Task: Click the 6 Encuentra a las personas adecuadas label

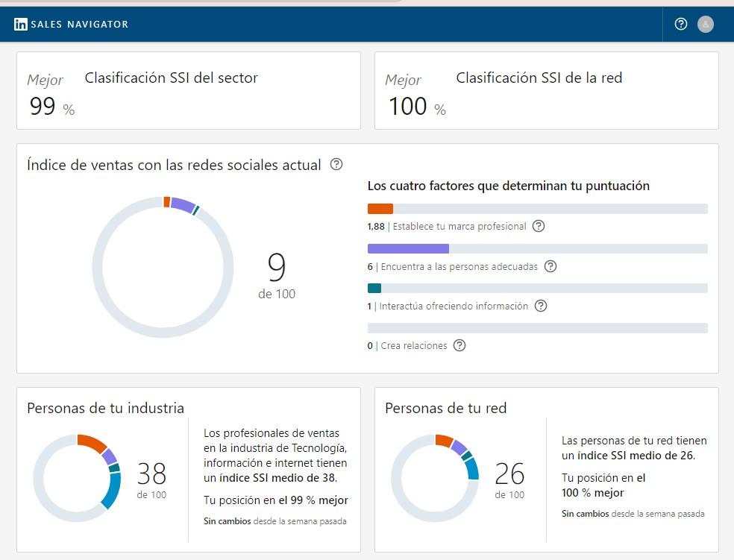Action: [x=453, y=267]
